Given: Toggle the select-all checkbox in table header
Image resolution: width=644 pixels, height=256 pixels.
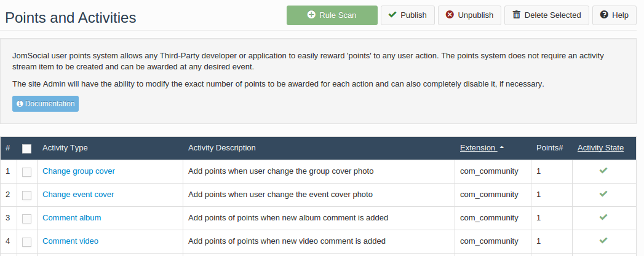Looking at the screenshot, I should pyautogui.click(x=26, y=149).
